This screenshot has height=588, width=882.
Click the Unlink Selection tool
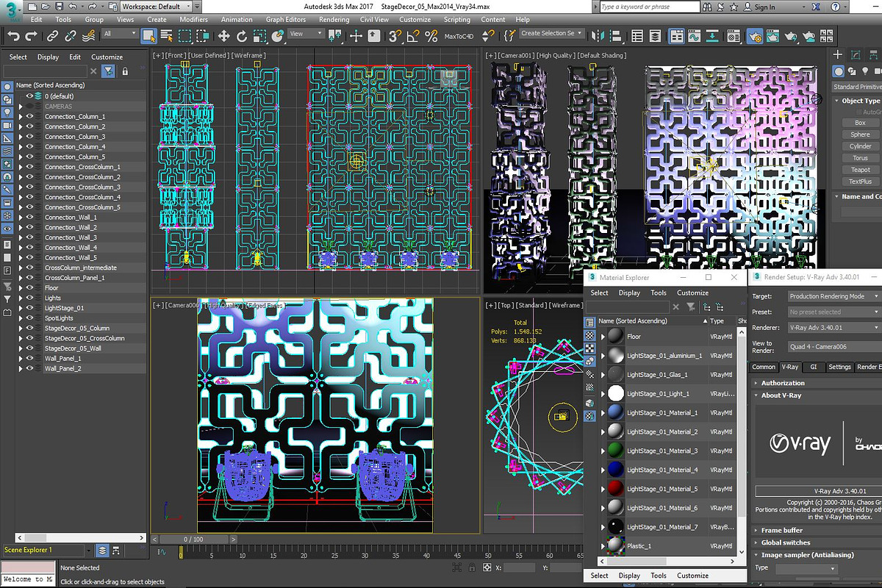tap(71, 35)
